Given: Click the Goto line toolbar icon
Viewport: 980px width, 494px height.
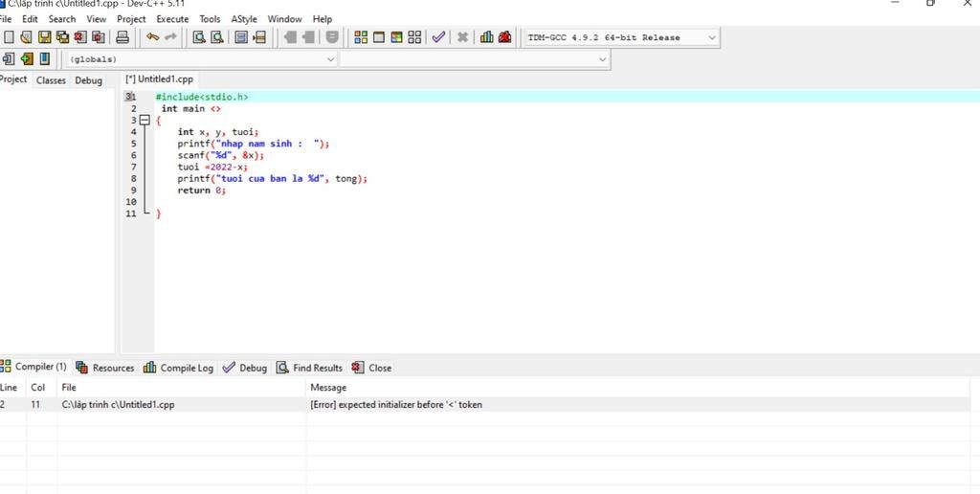Looking at the screenshot, I should click(x=259, y=37).
